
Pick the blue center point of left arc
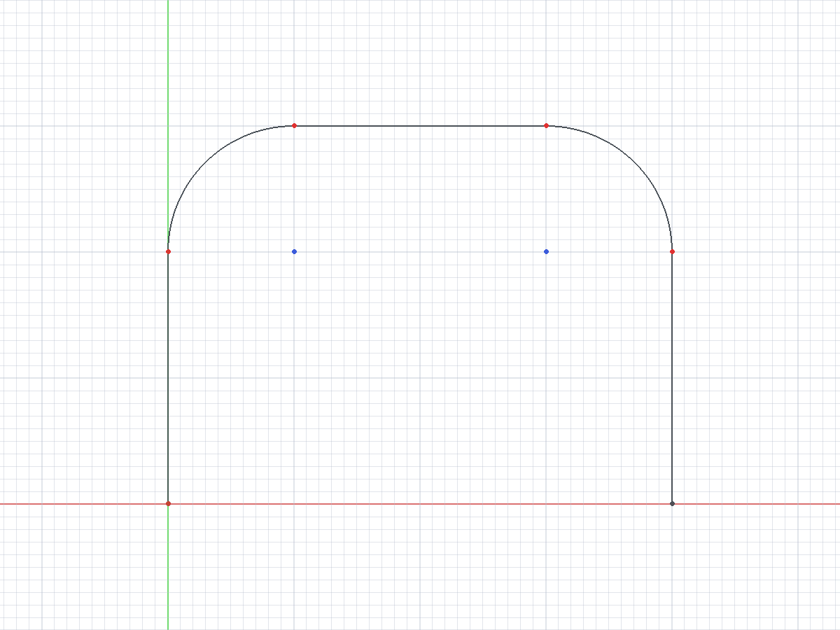coord(294,251)
